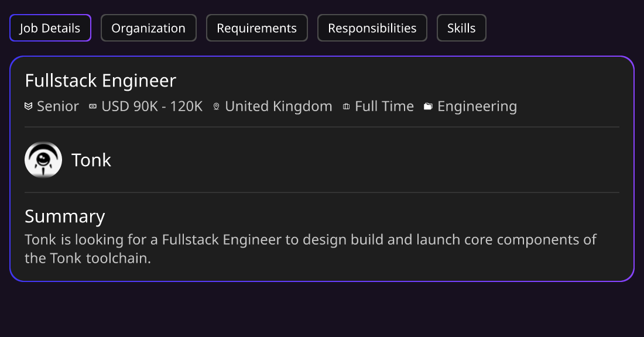The height and width of the screenshot is (337, 644).
Task: Click the location pin icon
Action: coord(216,106)
